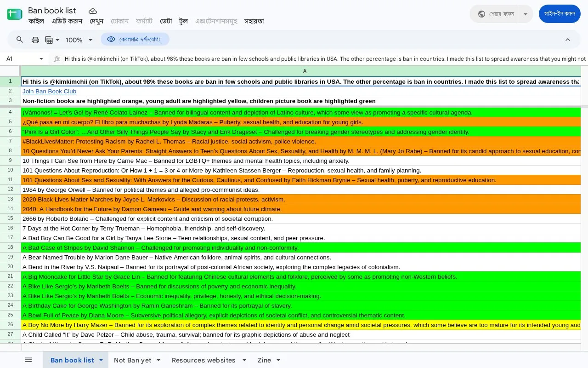Viewport: 588px width, 368px height.
Task: Open the Not Ban yet tab arrow
Action: (158, 360)
